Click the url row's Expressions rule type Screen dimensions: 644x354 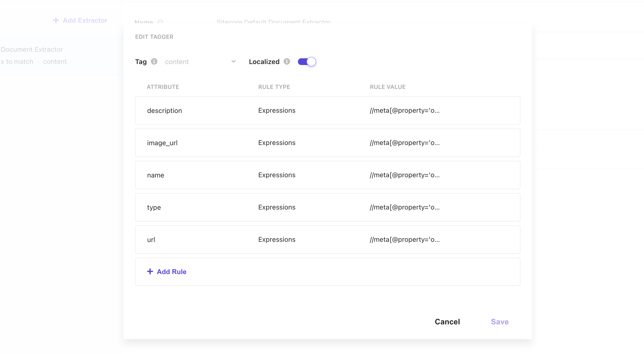277,240
